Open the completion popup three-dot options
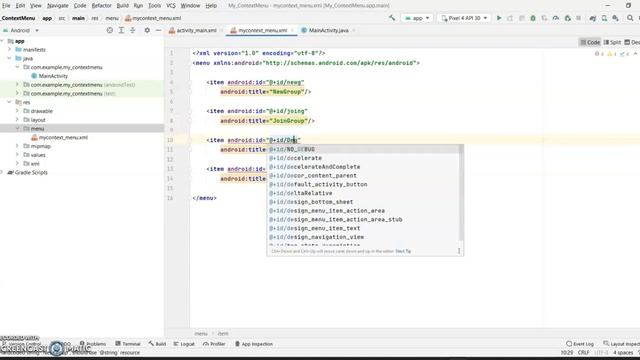The height and width of the screenshot is (360, 640). pyautogui.click(x=459, y=251)
